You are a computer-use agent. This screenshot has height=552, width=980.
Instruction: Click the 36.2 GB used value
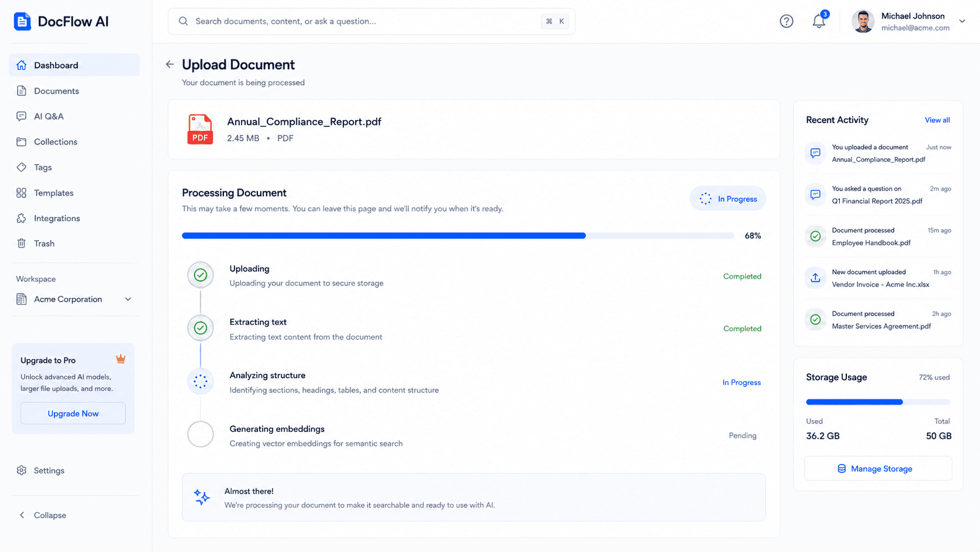[823, 436]
